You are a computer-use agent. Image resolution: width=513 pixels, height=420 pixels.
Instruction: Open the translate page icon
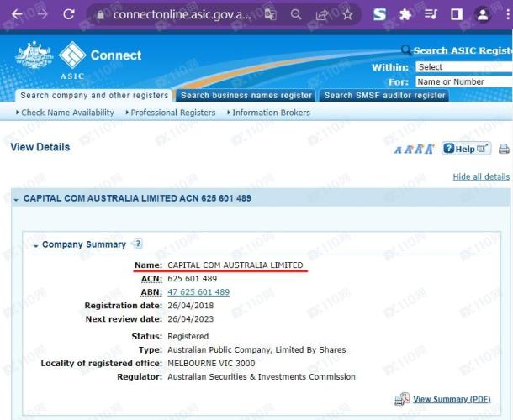(x=270, y=14)
